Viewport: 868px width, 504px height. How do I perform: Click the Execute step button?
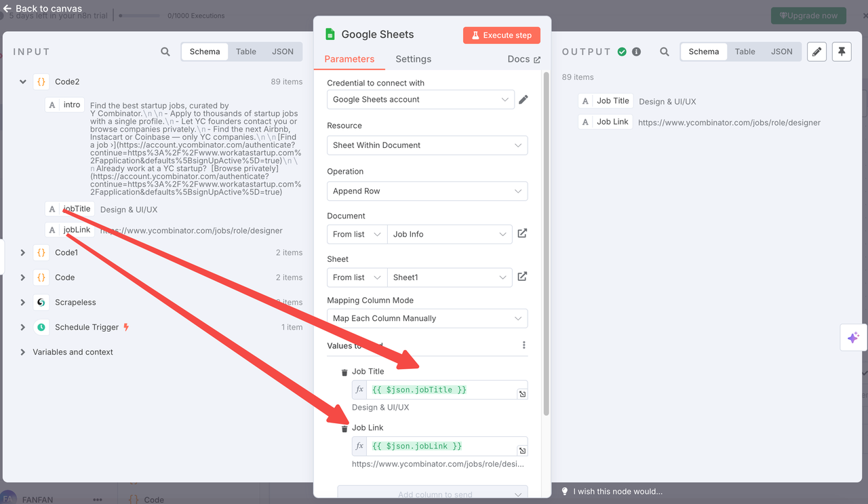coord(502,35)
